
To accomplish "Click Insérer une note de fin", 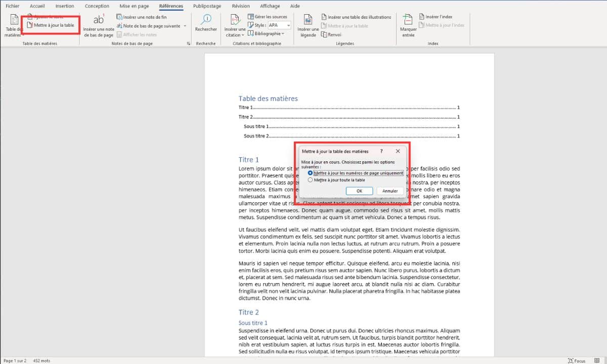I will click(x=142, y=17).
